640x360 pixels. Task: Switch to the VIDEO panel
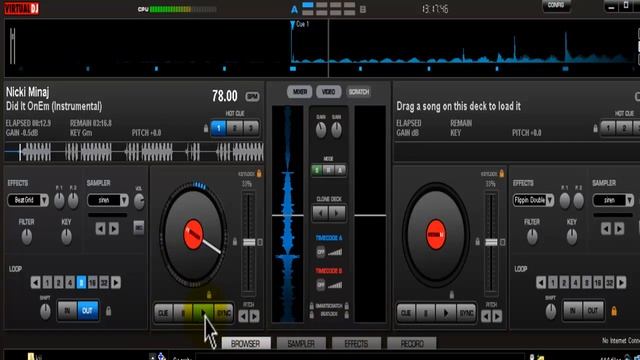[329, 92]
